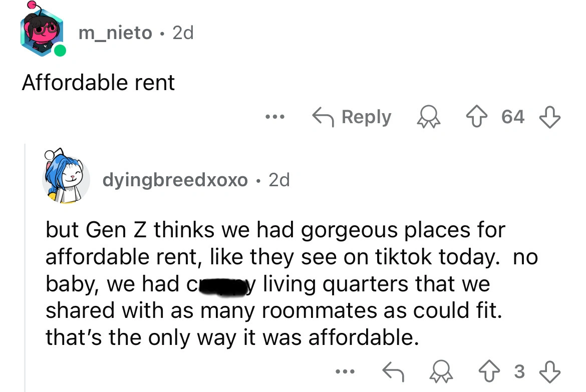586x392 pixels.
Task: Give award to dyingbreedxoxo's reply
Action: coord(442,371)
